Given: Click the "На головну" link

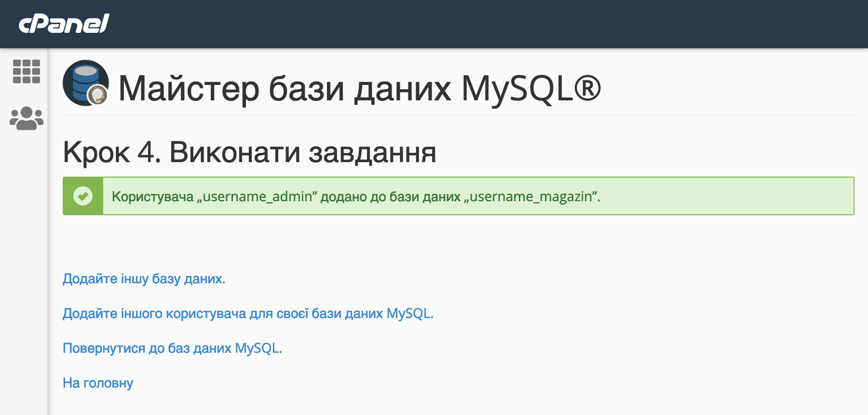Looking at the screenshot, I should pyautogui.click(x=98, y=383).
